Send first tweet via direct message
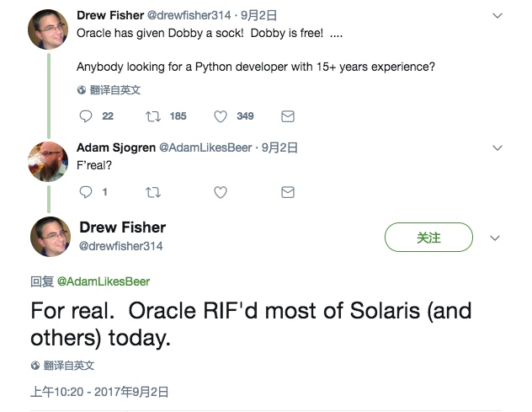This screenshot has width=532, height=412. pos(288,116)
